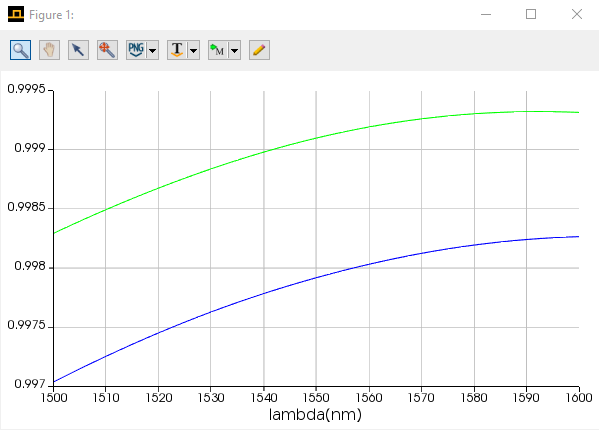Expand the M export dropdown arrow
The width and height of the screenshot is (599, 430).
pos(235,50)
